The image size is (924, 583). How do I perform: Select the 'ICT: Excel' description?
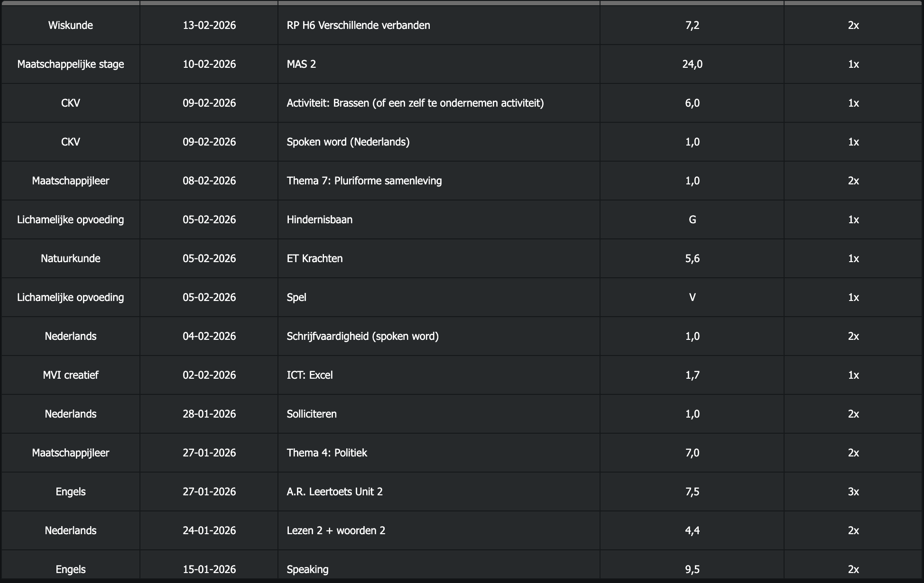pos(310,375)
